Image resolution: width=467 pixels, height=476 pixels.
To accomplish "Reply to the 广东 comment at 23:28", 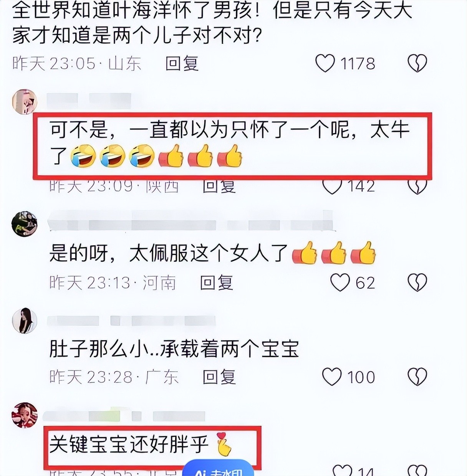I will 219,377.
